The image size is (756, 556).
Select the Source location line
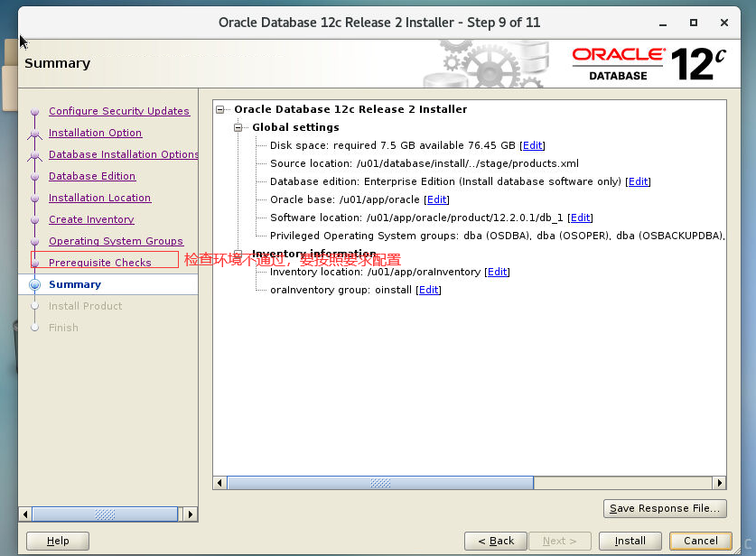coord(425,163)
